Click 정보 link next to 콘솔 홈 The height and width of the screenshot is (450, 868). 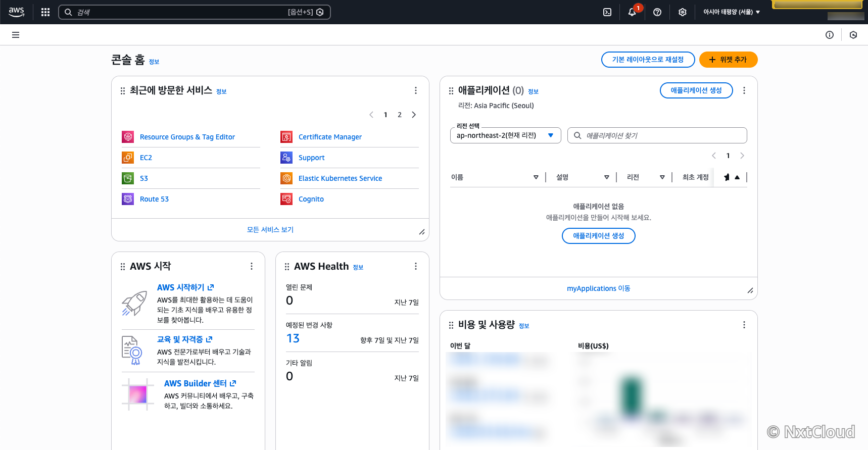[154, 62]
